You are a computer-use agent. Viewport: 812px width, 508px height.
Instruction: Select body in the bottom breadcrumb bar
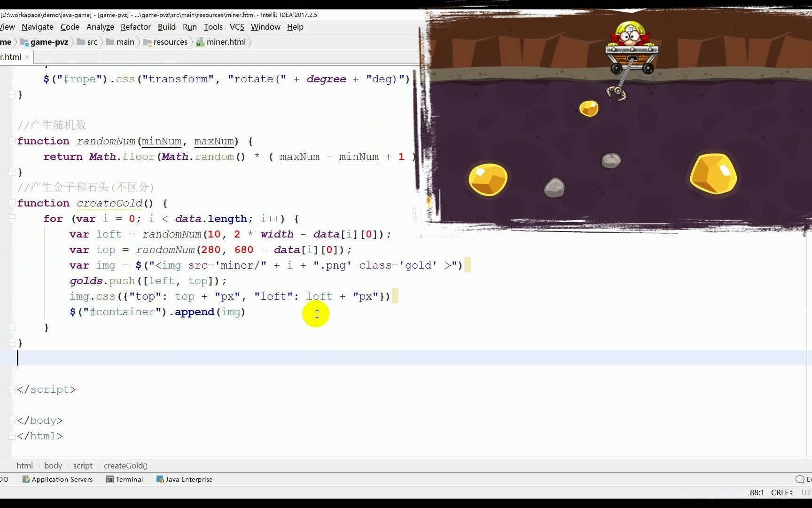pos(53,466)
